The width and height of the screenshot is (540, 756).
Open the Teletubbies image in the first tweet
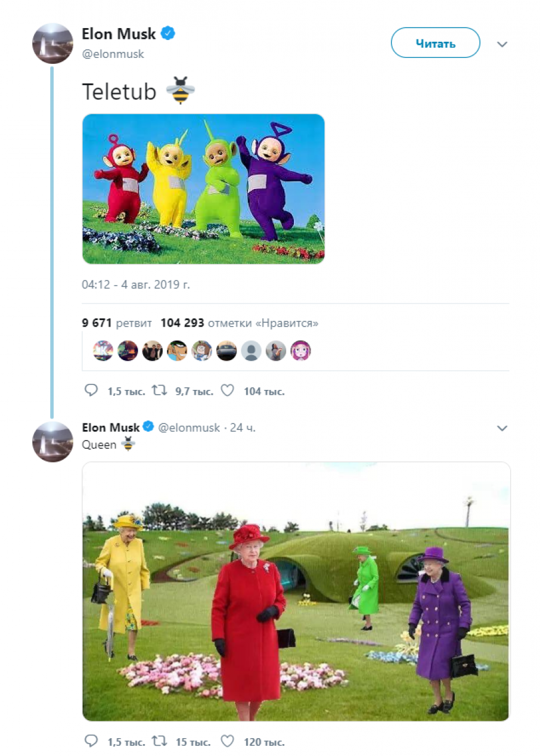(203, 188)
